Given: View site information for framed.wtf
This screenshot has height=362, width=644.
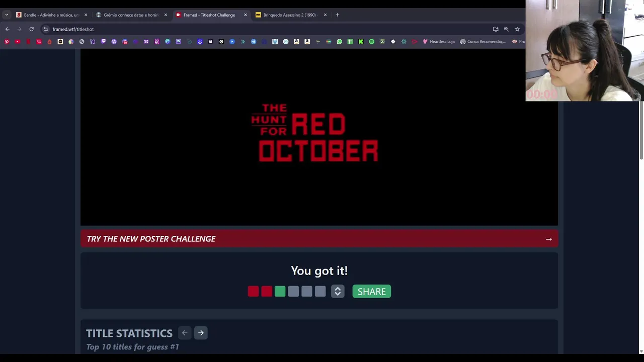Looking at the screenshot, I should click(46, 29).
